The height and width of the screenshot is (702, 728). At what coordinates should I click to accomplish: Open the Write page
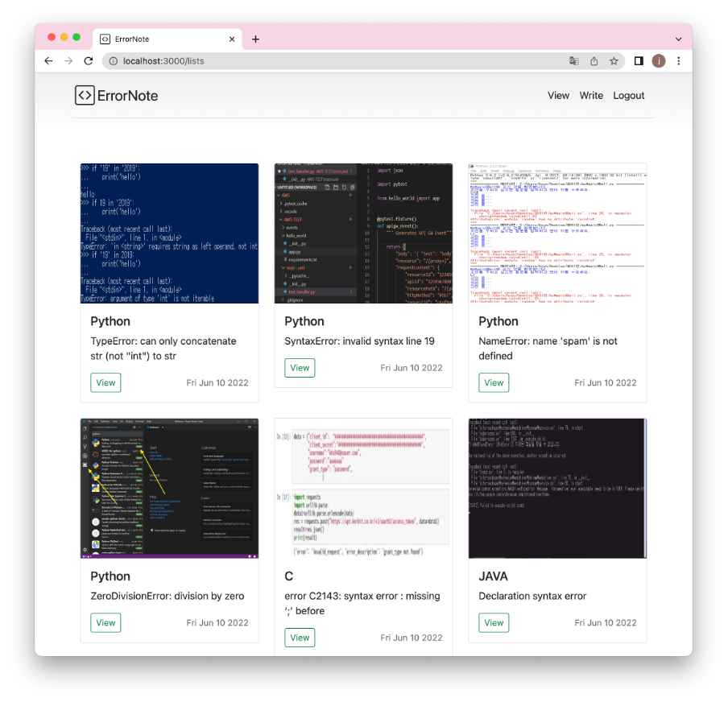point(591,95)
